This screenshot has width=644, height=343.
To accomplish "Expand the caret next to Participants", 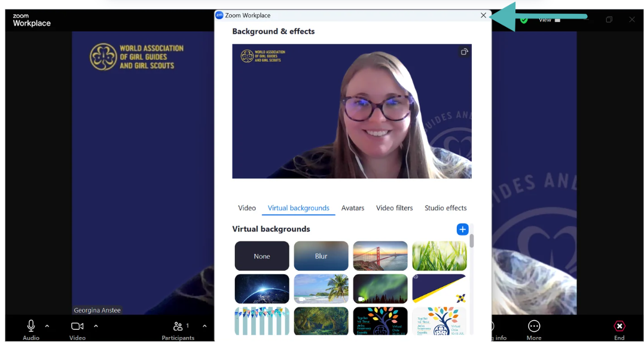I will pos(205,326).
